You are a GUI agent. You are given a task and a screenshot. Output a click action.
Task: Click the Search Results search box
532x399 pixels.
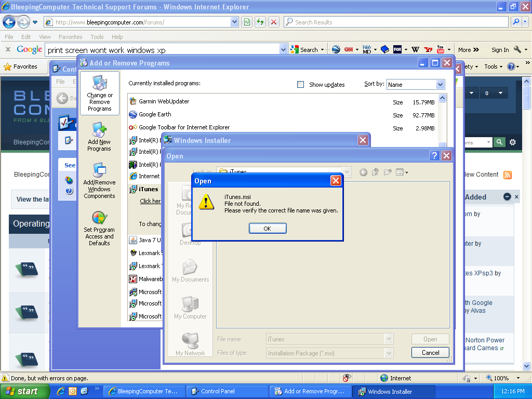(395, 22)
